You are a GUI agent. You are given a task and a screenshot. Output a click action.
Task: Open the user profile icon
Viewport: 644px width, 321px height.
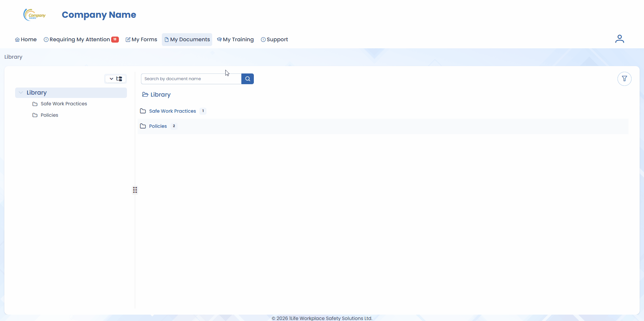click(x=619, y=39)
